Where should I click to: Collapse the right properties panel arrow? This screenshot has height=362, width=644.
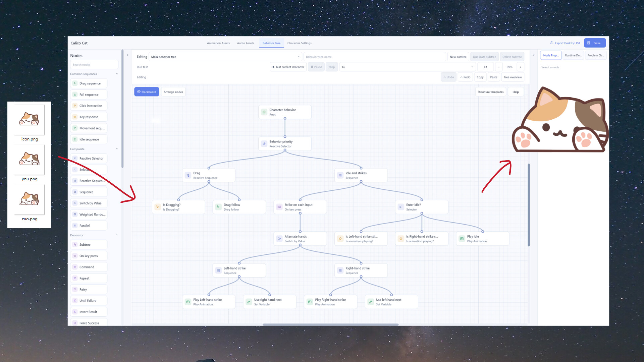coord(534,55)
